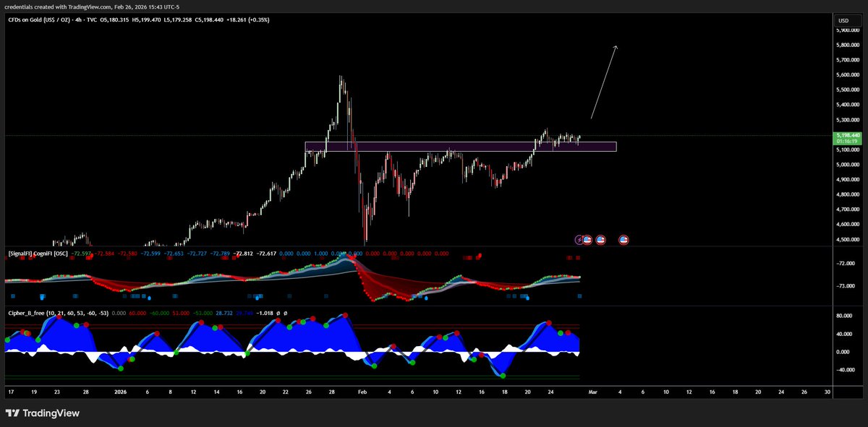Click the 5,600.000 price axis label
Image resolution: width=868 pixels, height=427 pixels.
coord(848,74)
